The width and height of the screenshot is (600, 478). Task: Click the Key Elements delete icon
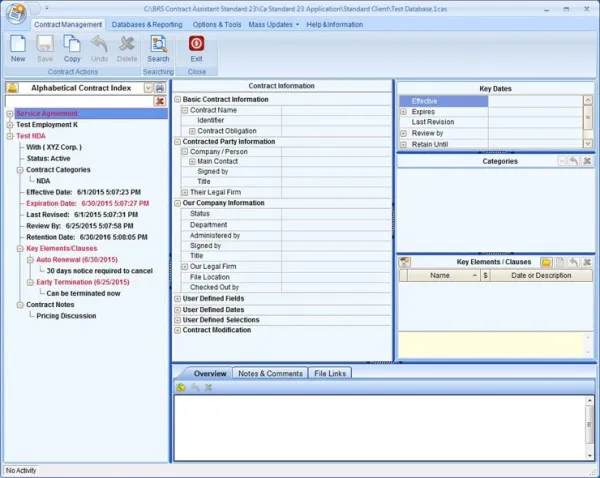click(587, 262)
